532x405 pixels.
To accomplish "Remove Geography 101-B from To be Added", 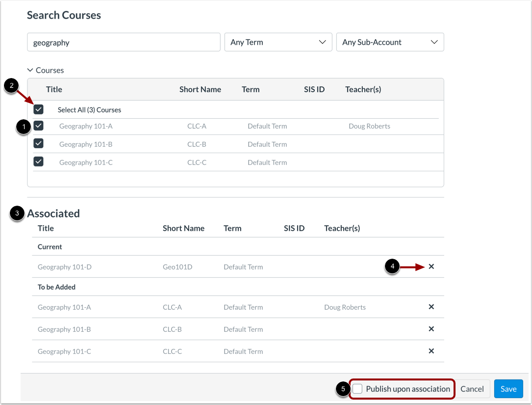I will [x=431, y=329].
